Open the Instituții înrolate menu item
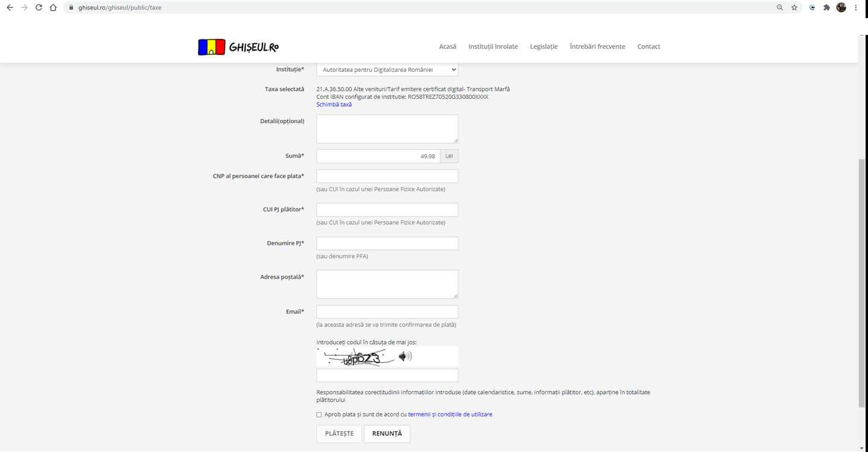 (493, 46)
